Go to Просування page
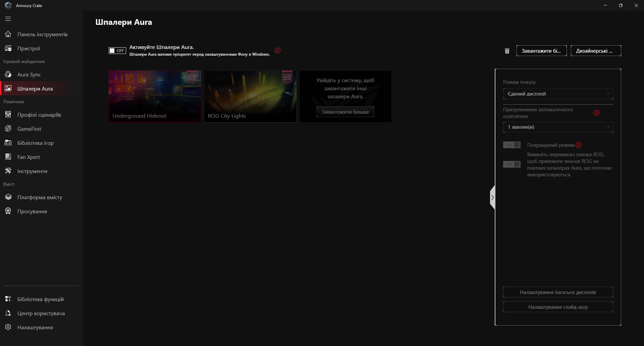Image resolution: width=644 pixels, height=346 pixels. 42,211
